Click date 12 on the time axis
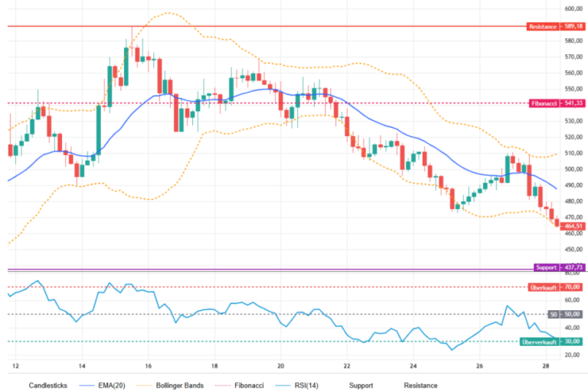588x392 pixels. [x=15, y=366]
